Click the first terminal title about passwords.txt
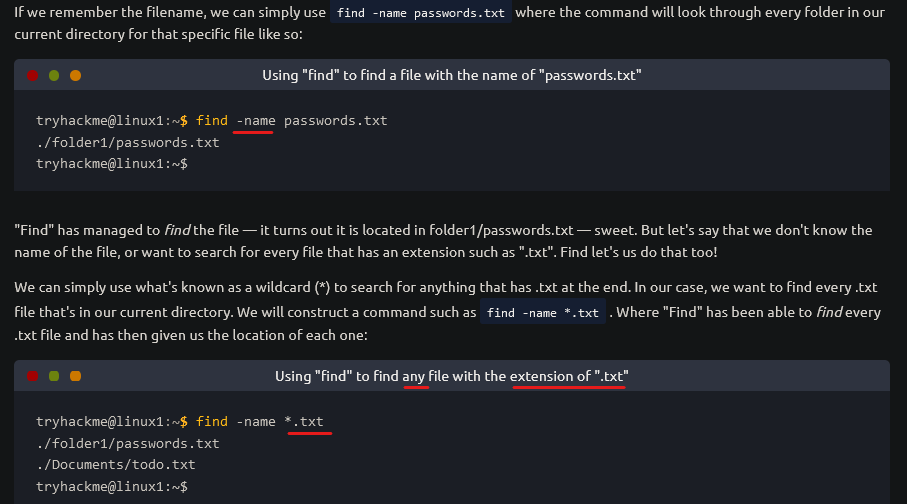Image resolution: width=907 pixels, height=504 pixels. [452, 75]
